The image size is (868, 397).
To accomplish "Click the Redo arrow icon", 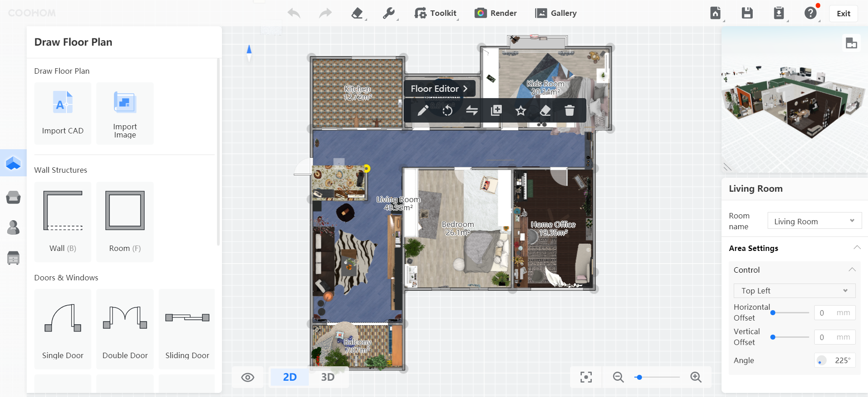I will click(325, 13).
